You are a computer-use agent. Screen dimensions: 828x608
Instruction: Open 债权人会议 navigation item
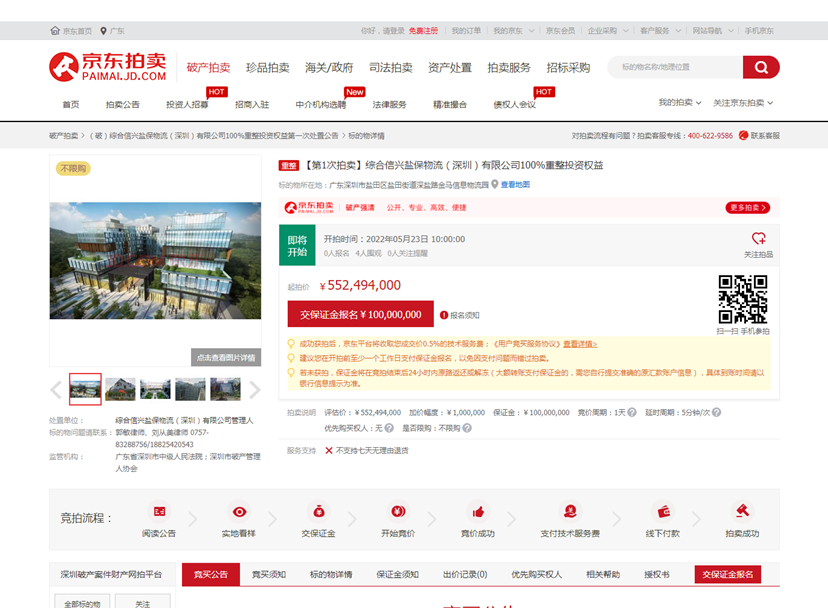515,105
